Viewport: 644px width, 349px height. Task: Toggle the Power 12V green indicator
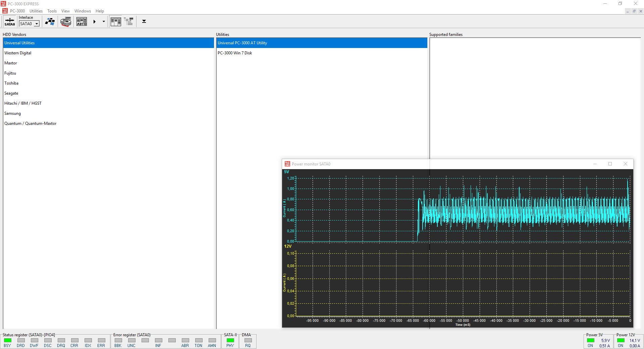point(621,340)
